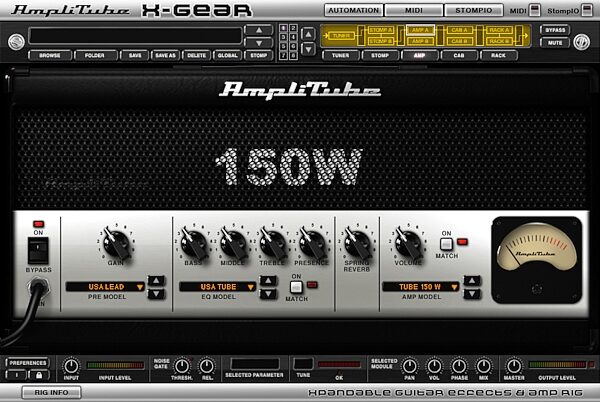Screen dimensions: 600x402
Task: Open RIG INFO
Action: pos(51,392)
